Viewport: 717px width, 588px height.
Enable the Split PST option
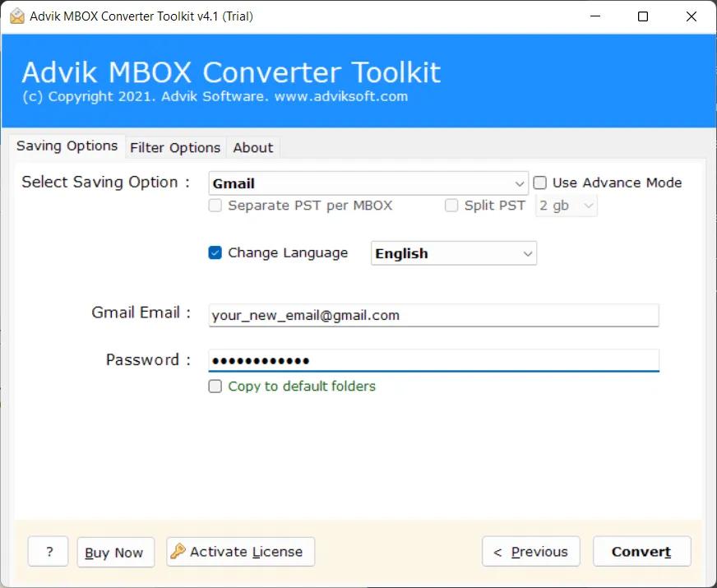(x=451, y=206)
